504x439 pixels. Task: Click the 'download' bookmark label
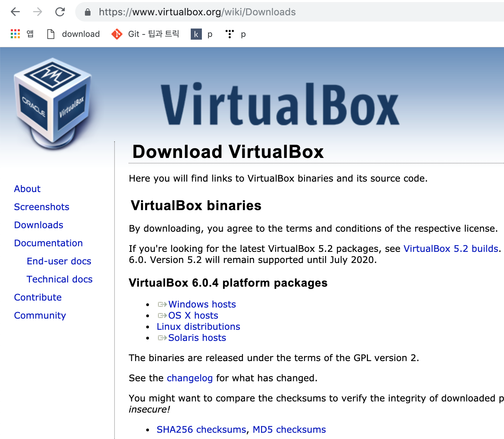(81, 34)
